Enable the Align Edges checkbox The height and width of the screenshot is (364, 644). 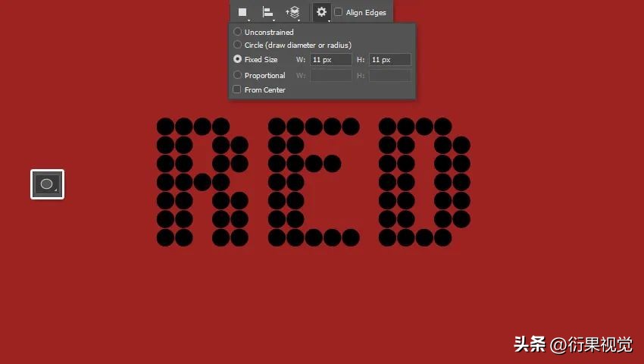(x=339, y=12)
